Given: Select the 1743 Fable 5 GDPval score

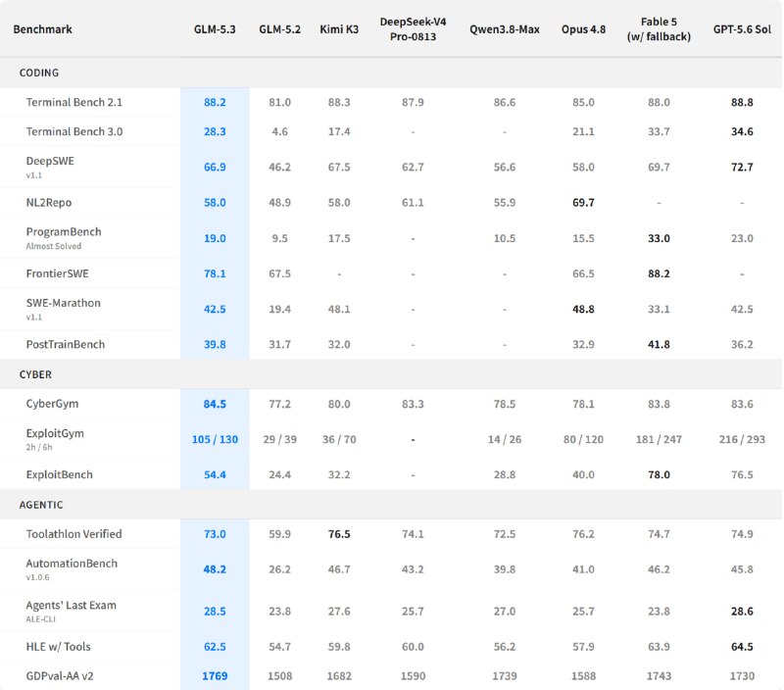Looking at the screenshot, I should [x=659, y=676].
